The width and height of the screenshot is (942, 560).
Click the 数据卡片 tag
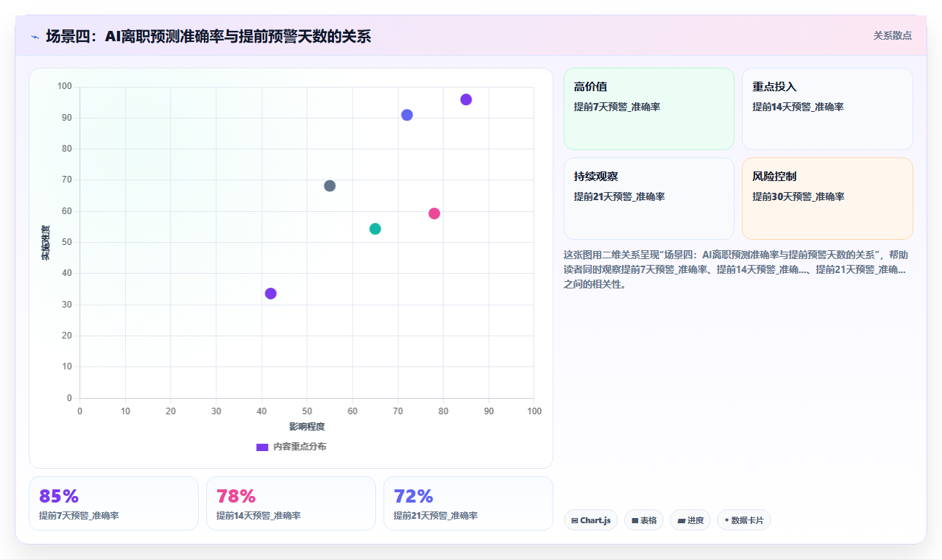(744, 520)
